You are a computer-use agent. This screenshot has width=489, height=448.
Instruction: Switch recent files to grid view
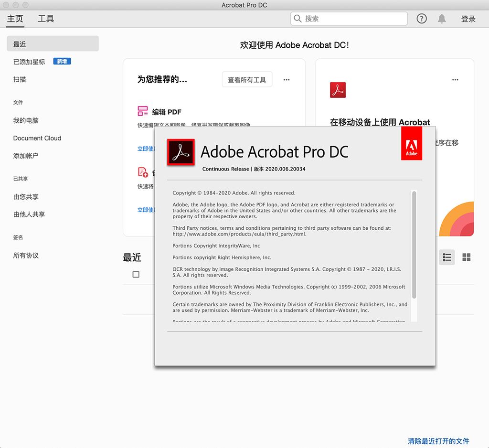[x=466, y=257]
